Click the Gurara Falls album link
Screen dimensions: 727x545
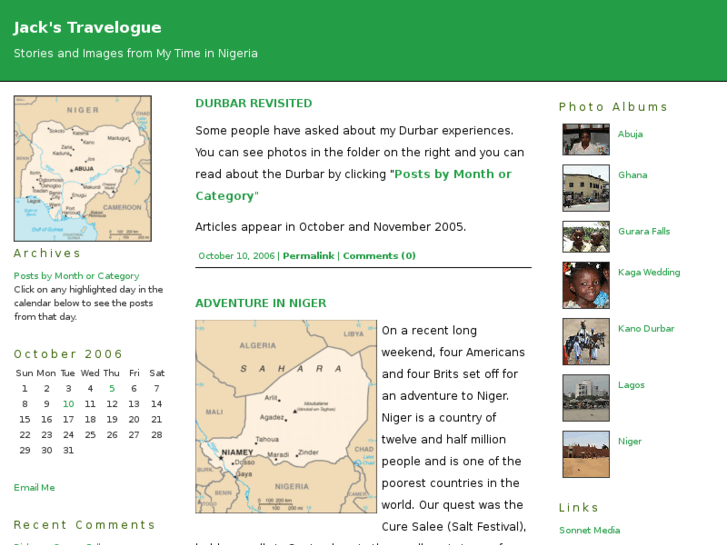click(x=644, y=231)
